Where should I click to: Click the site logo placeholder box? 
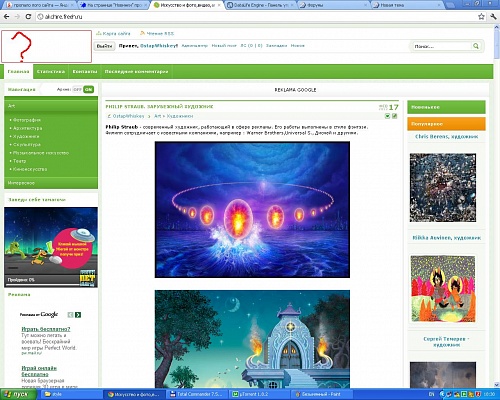[46, 46]
